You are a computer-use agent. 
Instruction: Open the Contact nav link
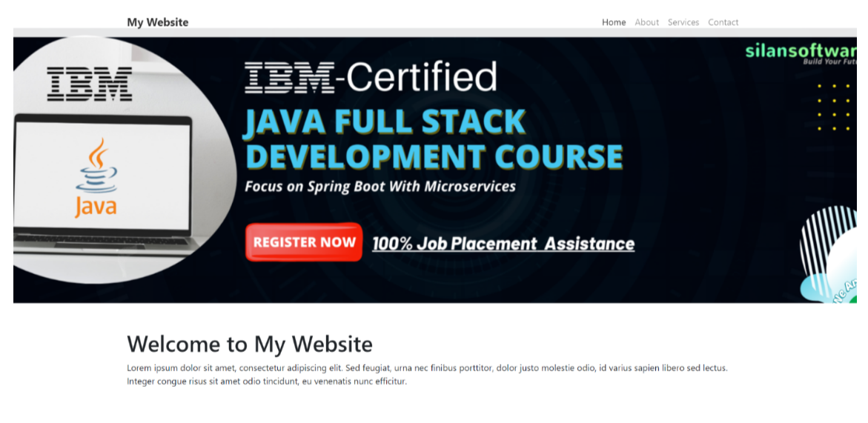click(723, 22)
